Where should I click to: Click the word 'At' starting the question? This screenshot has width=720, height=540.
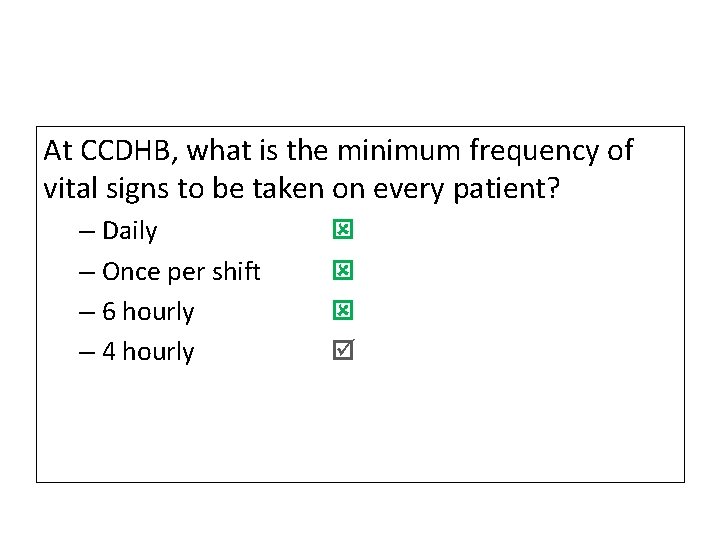(58, 151)
